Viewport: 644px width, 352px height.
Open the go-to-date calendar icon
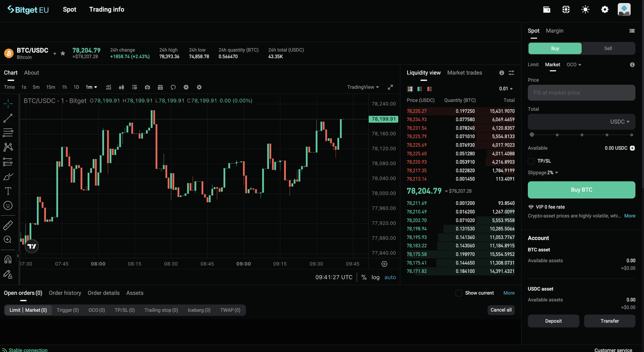coord(160,87)
